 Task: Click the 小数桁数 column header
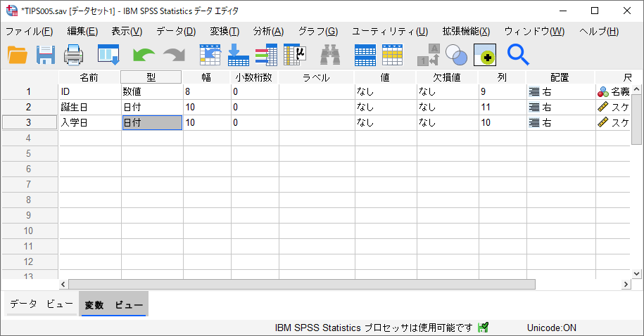(254, 77)
